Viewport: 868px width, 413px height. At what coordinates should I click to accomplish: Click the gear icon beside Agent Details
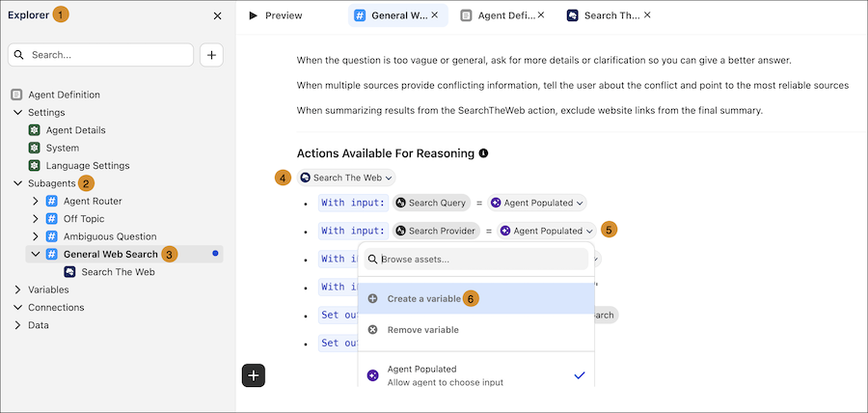pyautogui.click(x=35, y=130)
